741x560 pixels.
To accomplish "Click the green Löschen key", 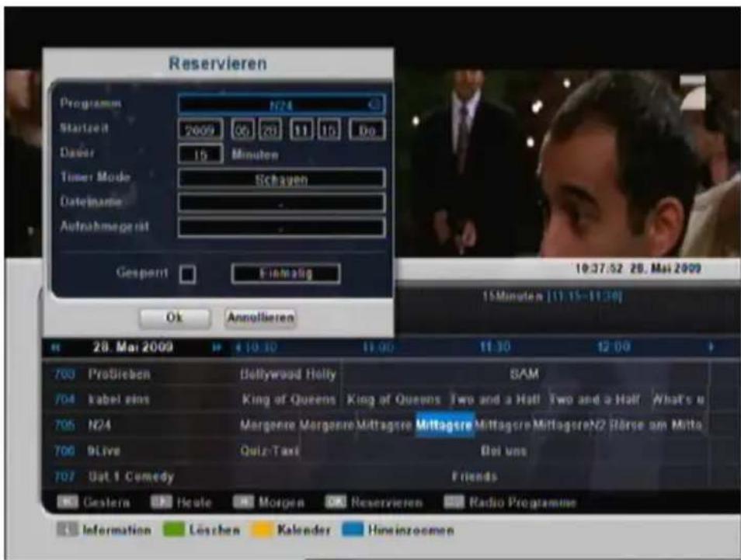I will pos(173,529).
